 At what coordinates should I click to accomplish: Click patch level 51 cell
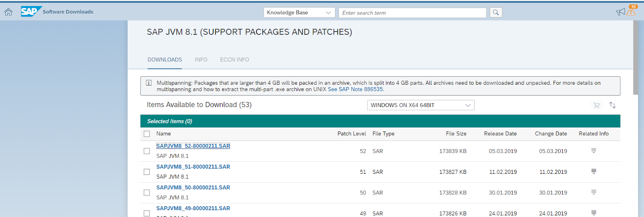coord(363,172)
